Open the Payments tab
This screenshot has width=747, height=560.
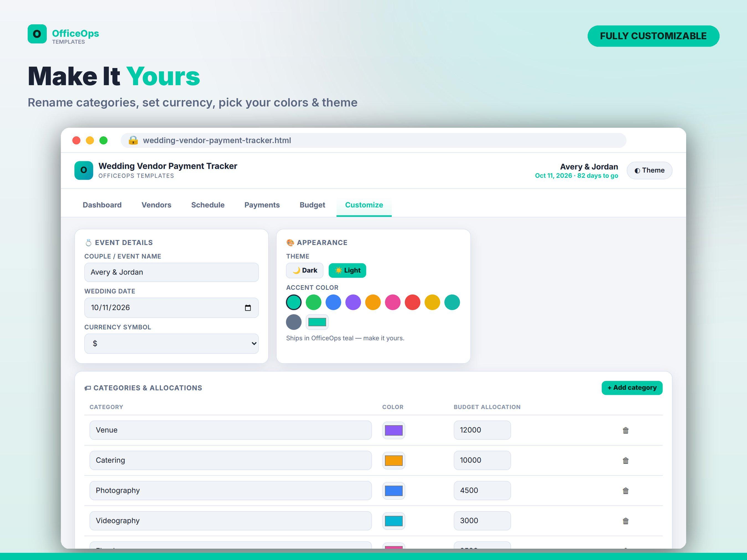click(262, 205)
